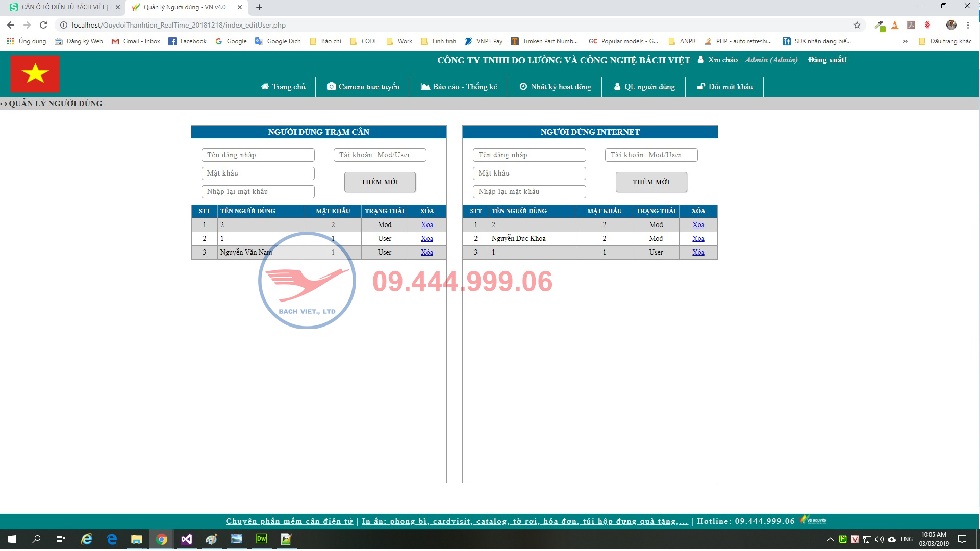The height and width of the screenshot is (551, 980).
Task: Reload the page with refresh icon
Action: (x=43, y=25)
